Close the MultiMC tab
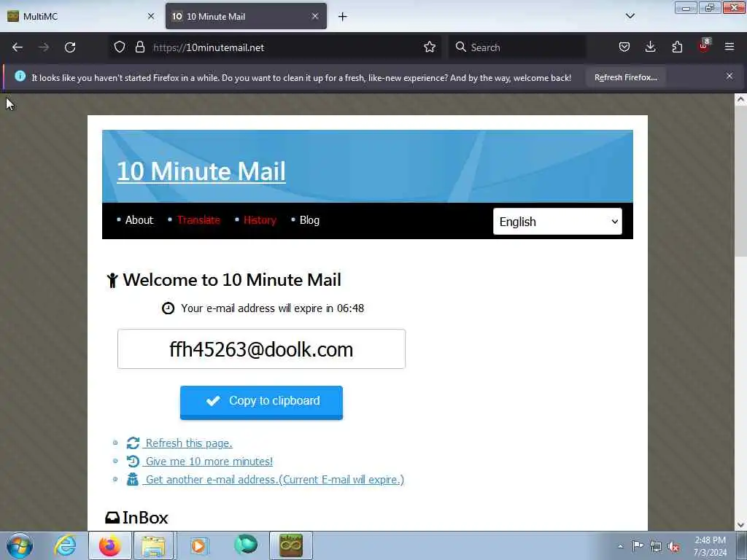747x560 pixels. 151,16
